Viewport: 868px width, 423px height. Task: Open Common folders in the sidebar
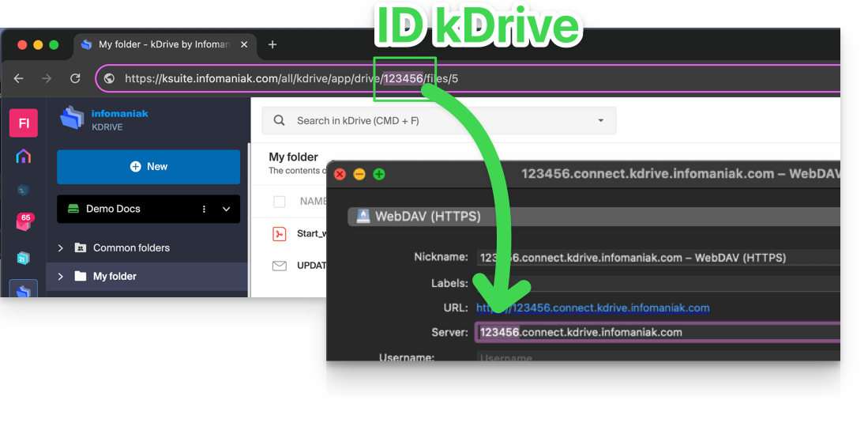coord(131,247)
